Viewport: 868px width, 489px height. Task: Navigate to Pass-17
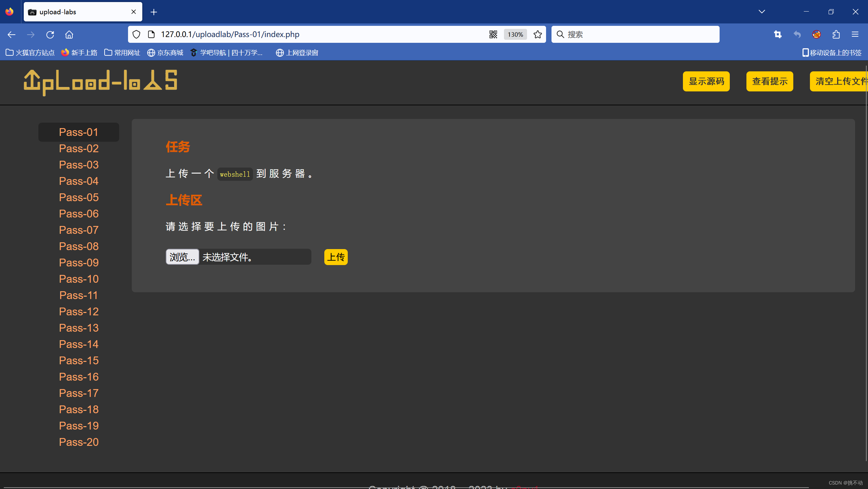tap(79, 393)
